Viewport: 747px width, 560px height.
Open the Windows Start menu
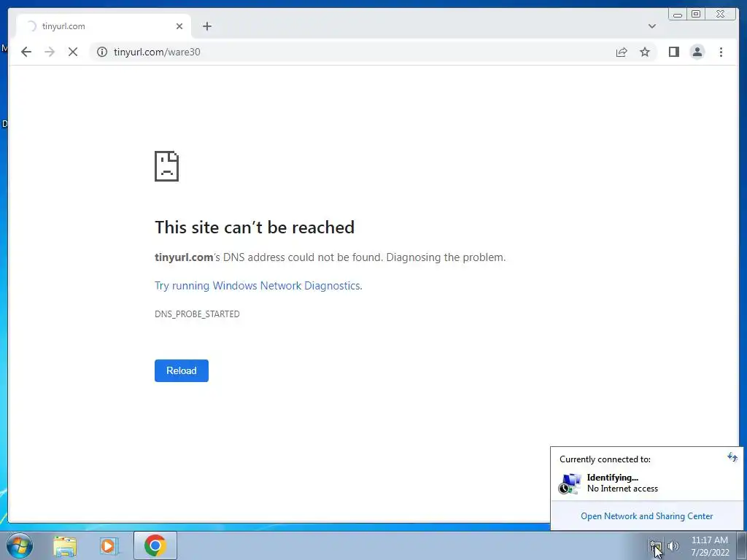pyautogui.click(x=20, y=545)
